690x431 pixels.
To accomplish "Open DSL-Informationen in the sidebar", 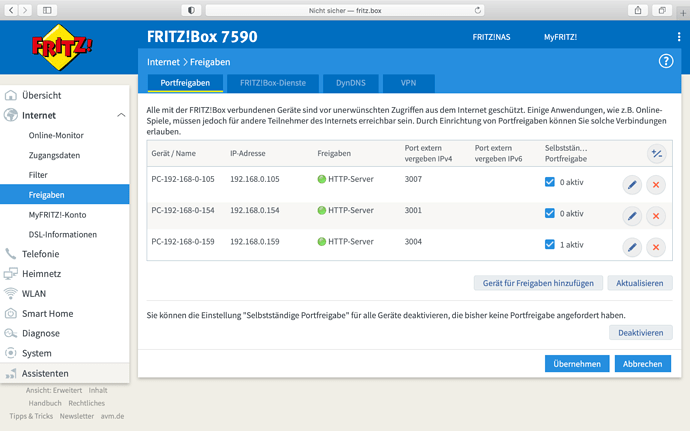I will pyautogui.click(x=65, y=234).
